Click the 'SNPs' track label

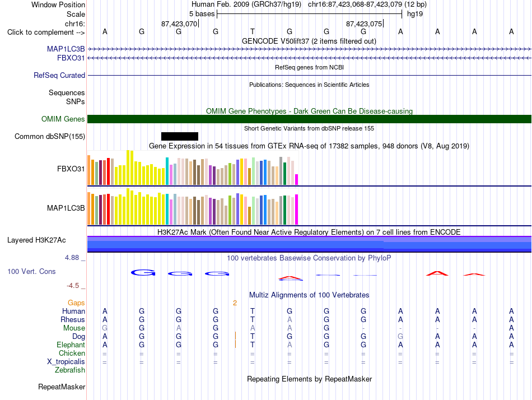pos(76,101)
